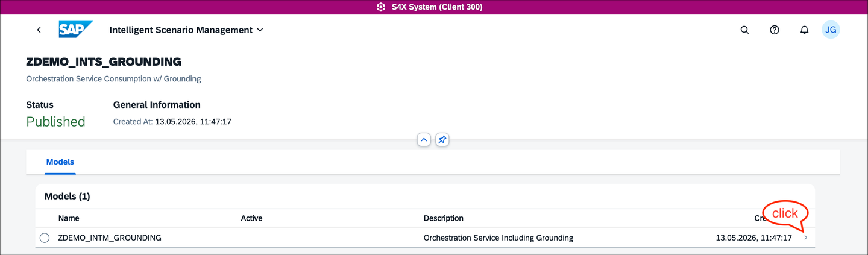
Task: Collapse the header with the up chevron
Action: 424,140
